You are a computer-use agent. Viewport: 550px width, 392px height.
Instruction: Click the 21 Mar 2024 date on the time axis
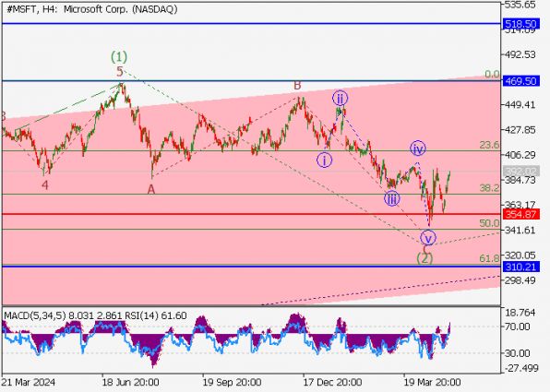click(29, 382)
